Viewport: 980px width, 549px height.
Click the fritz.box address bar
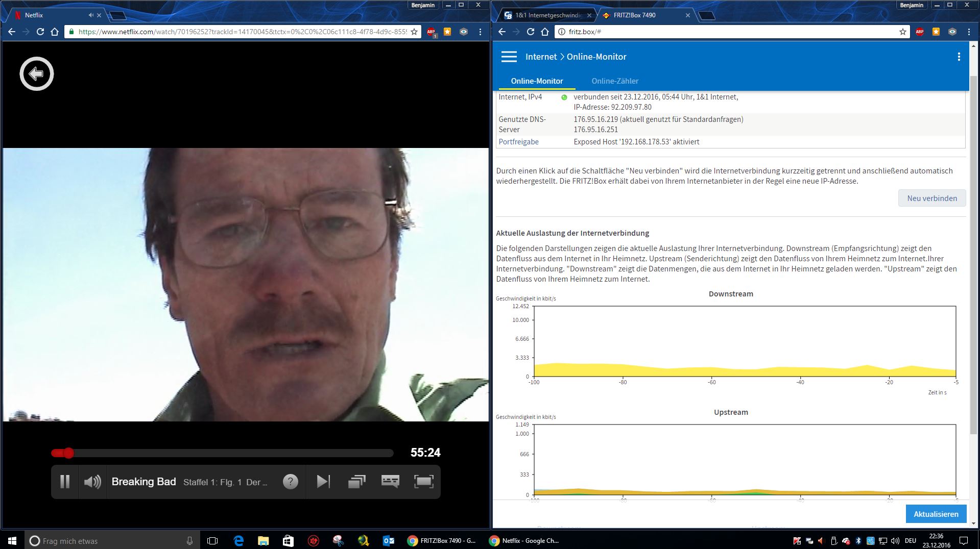pos(732,32)
